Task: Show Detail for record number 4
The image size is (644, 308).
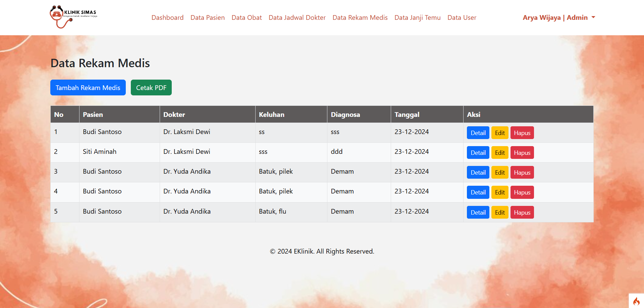Action: [478, 192]
